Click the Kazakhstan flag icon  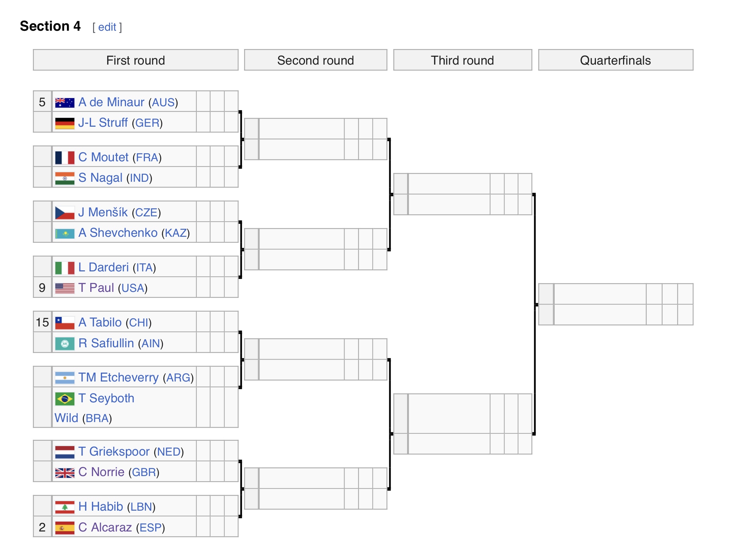pyautogui.click(x=65, y=233)
